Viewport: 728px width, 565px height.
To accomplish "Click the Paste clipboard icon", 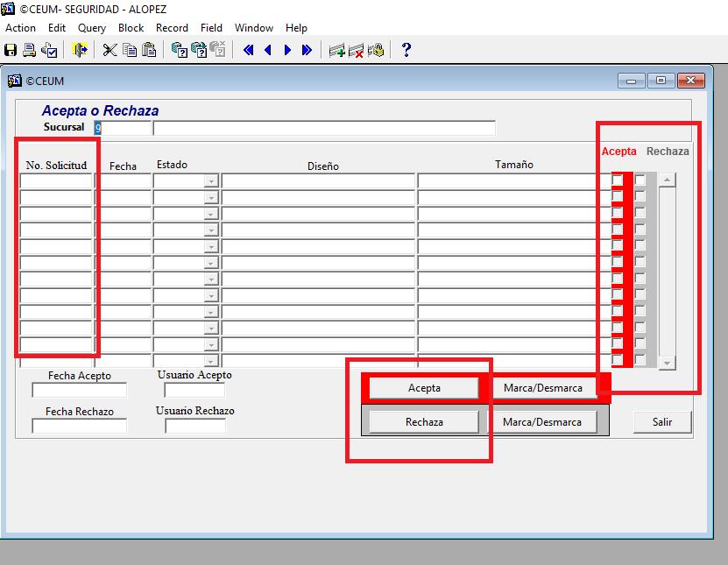I will [149, 50].
